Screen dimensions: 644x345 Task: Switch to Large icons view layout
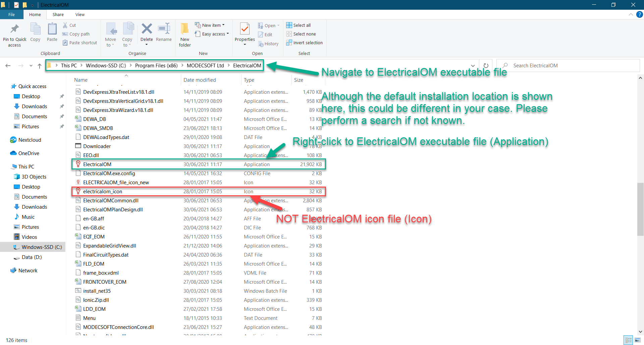(x=638, y=340)
